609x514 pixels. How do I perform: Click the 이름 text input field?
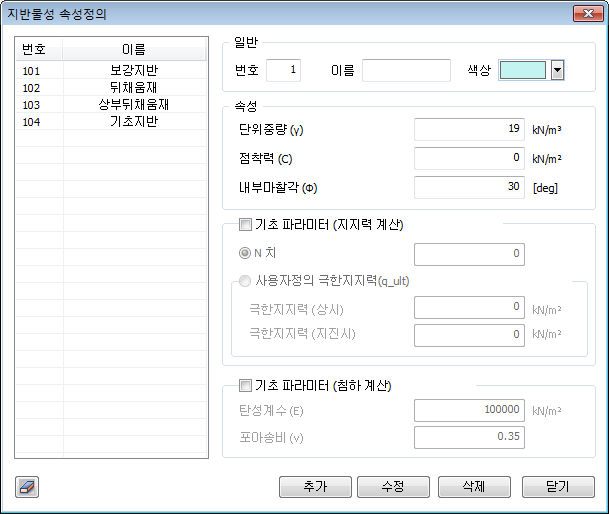point(406,70)
